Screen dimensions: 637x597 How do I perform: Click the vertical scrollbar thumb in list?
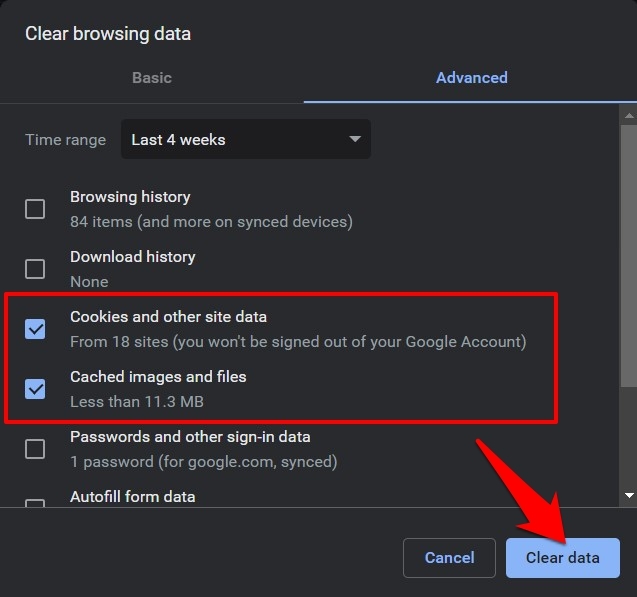(628, 250)
